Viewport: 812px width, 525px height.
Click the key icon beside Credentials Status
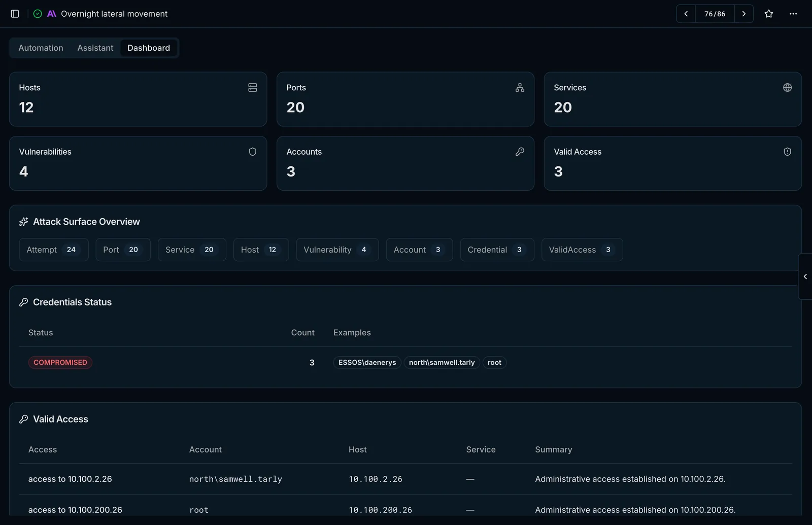pyautogui.click(x=23, y=302)
